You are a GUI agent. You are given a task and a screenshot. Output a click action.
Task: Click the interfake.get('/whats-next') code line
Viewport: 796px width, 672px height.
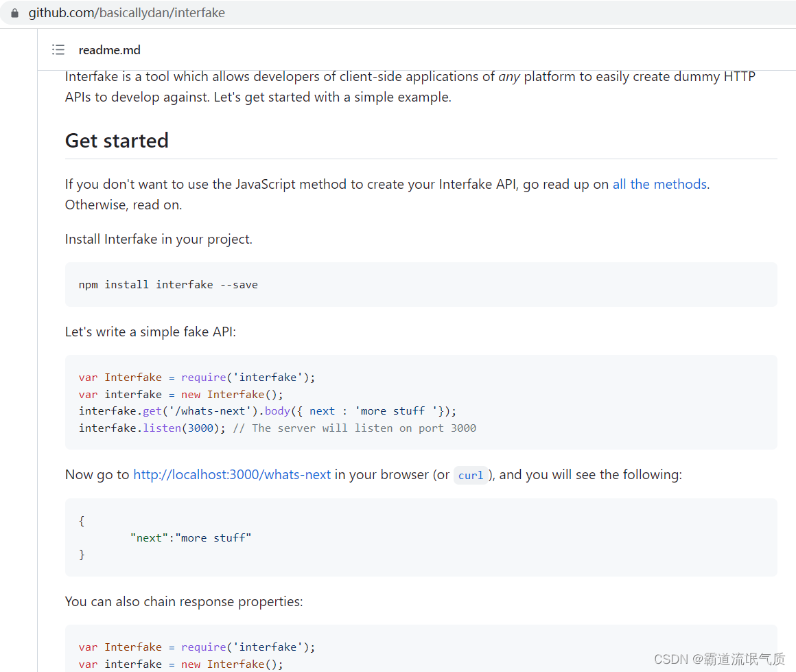268,411
